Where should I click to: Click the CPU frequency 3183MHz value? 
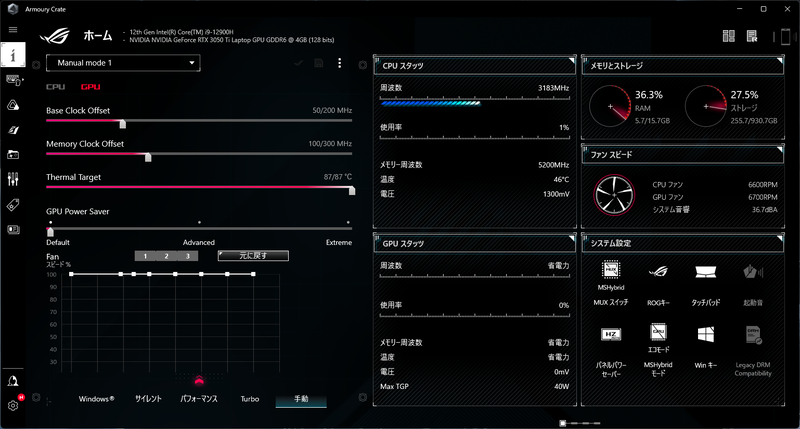(x=554, y=88)
